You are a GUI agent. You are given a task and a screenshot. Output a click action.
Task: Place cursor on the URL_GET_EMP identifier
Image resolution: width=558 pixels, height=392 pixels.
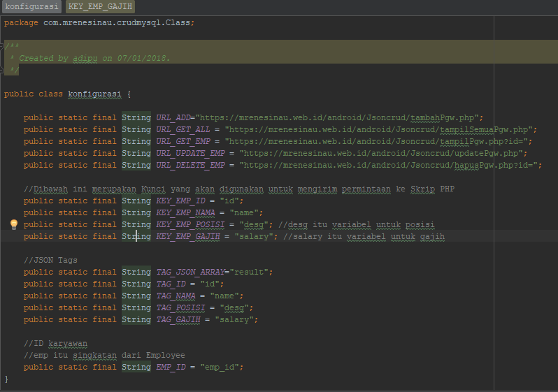pyautogui.click(x=183, y=141)
